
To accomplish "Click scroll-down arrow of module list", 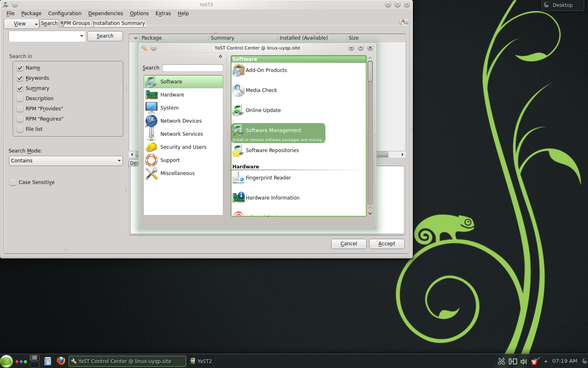I will [x=370, y=213].
